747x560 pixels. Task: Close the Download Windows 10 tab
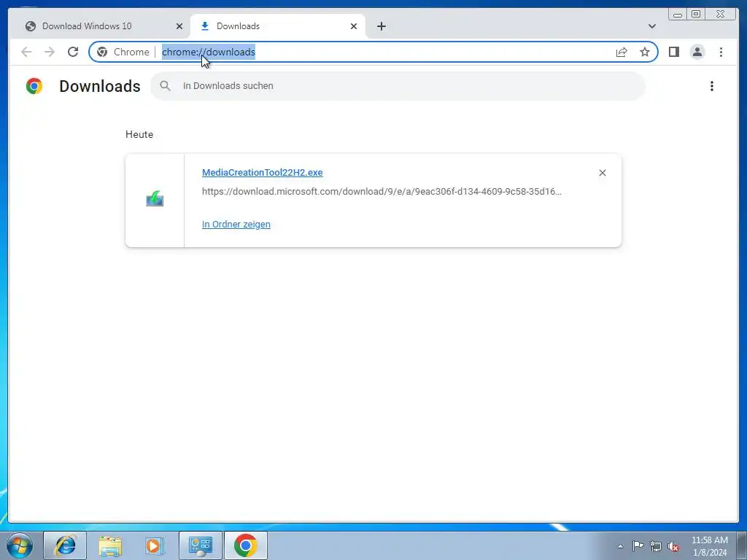[179, 26]
